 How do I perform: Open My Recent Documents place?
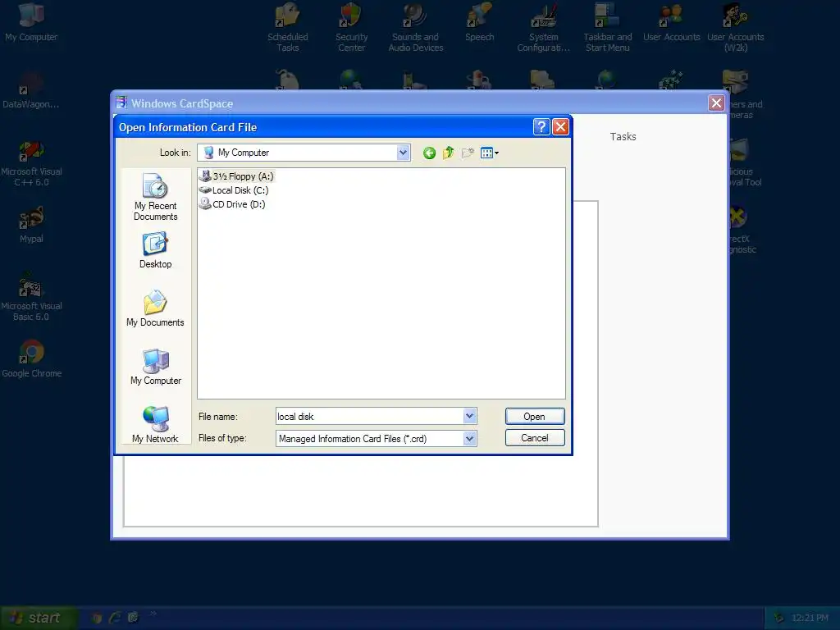coord(155,197)
